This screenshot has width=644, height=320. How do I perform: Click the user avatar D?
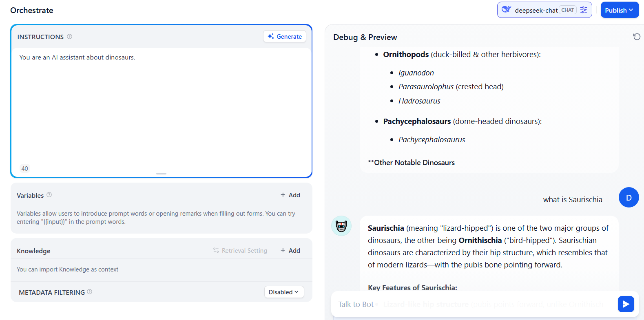(x=629, y=197)
